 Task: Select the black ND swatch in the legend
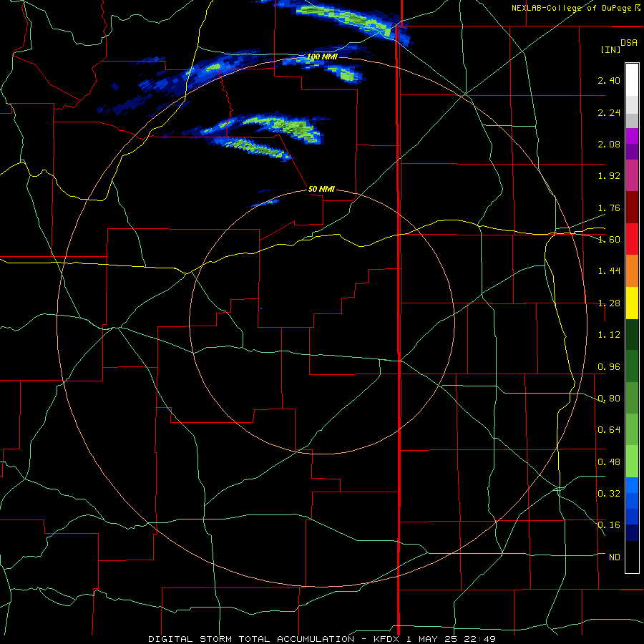click(632, 557)
